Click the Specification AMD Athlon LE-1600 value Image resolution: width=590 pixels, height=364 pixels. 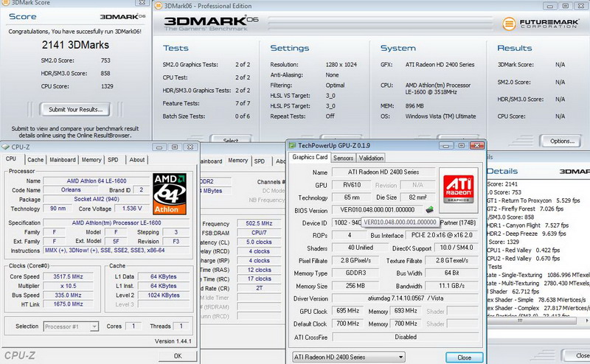117,223
